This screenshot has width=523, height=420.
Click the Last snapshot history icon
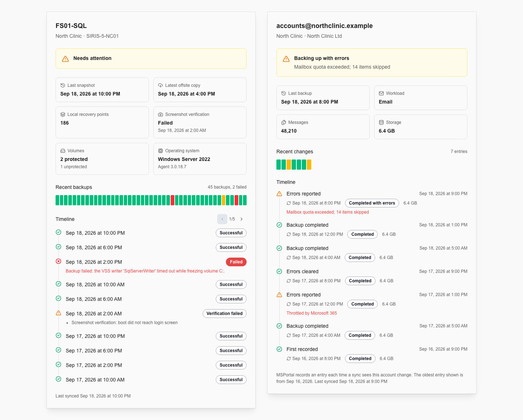pos(63,85)
